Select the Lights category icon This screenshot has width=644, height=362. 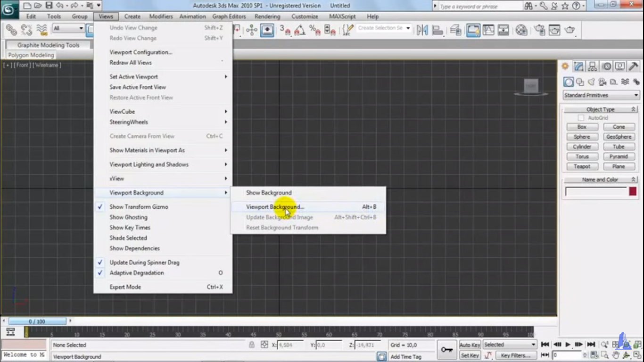[591, 82]
